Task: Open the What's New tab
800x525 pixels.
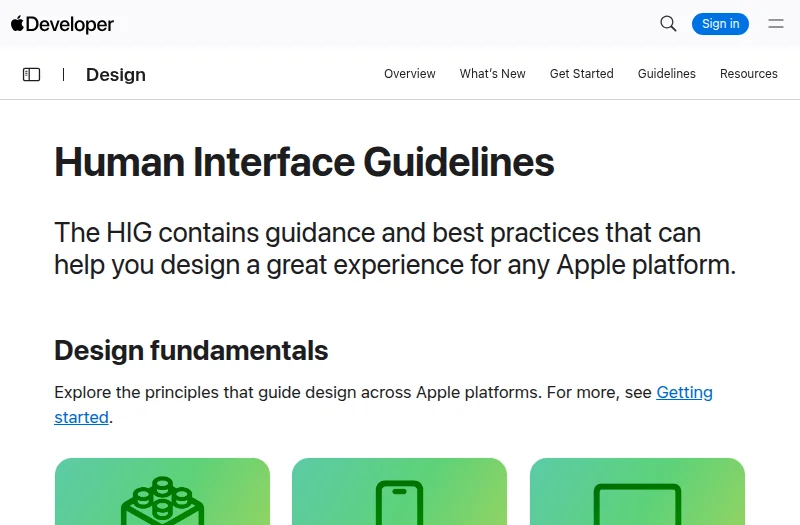Action: tap(492, 74)
